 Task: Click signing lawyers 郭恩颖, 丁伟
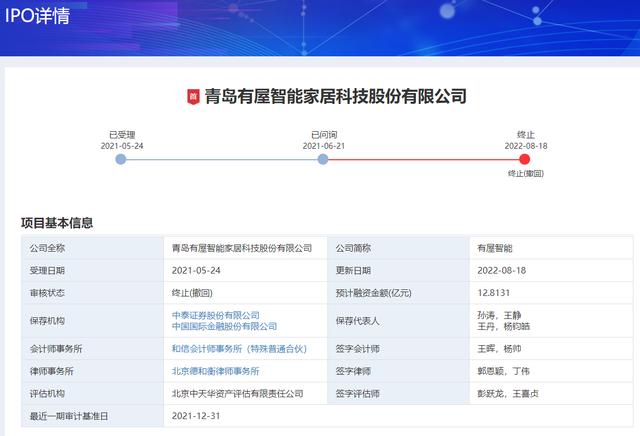pyautogui.click(x=504, y=371)
